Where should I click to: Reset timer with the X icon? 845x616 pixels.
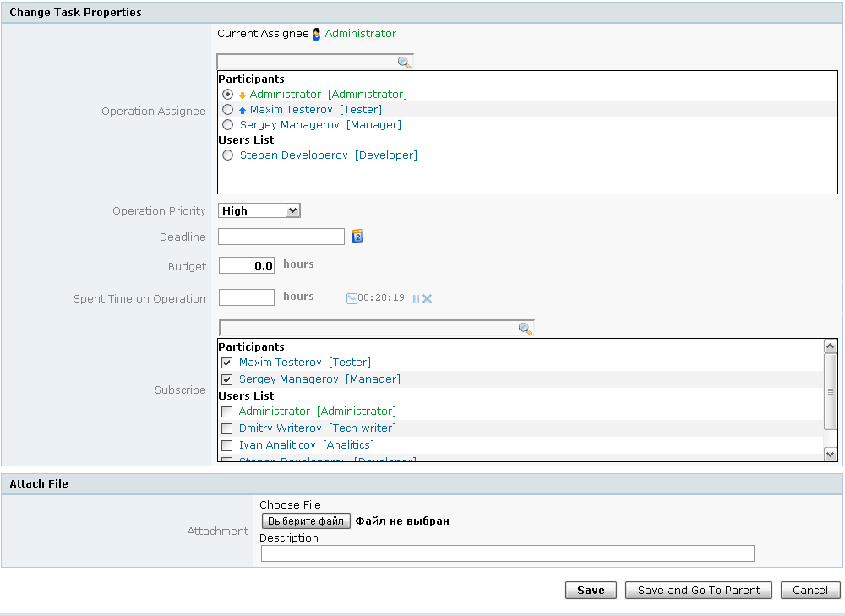428,298
